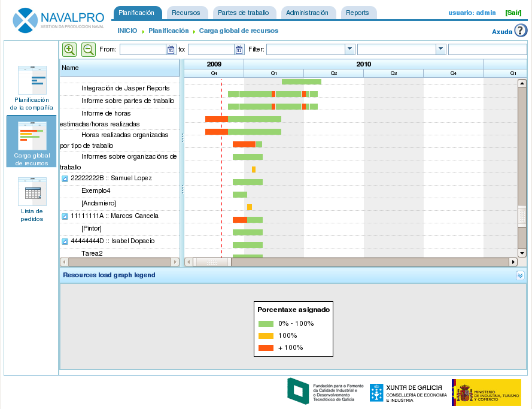The image size is (532, 409).
Task: Switch to the Recursos tab
Action: pos(186,13)
